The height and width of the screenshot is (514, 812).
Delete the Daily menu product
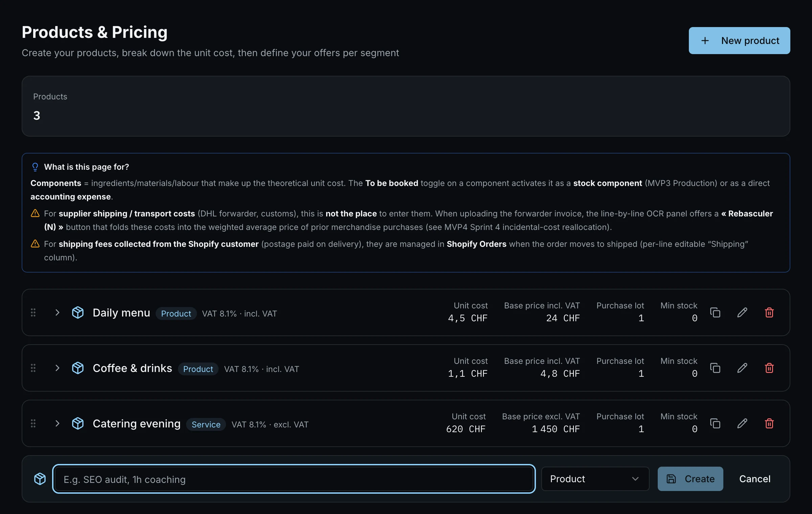(769, 312)
